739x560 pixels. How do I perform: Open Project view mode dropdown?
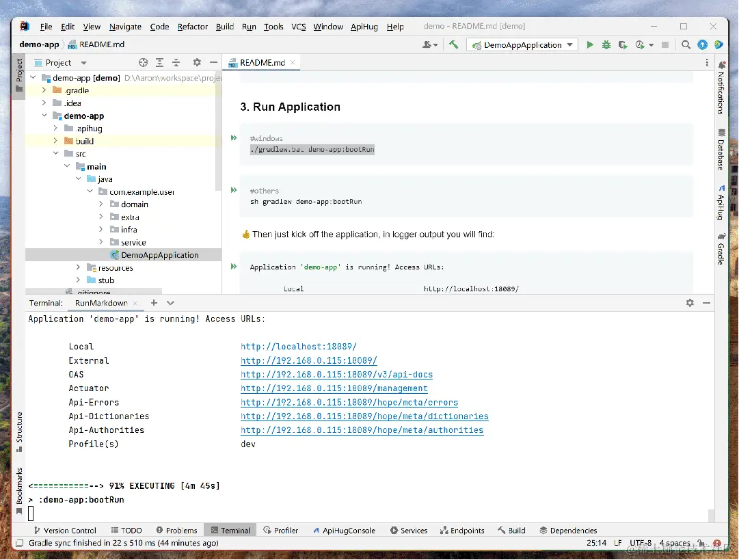pyautogui.click(x=83, y=63)
